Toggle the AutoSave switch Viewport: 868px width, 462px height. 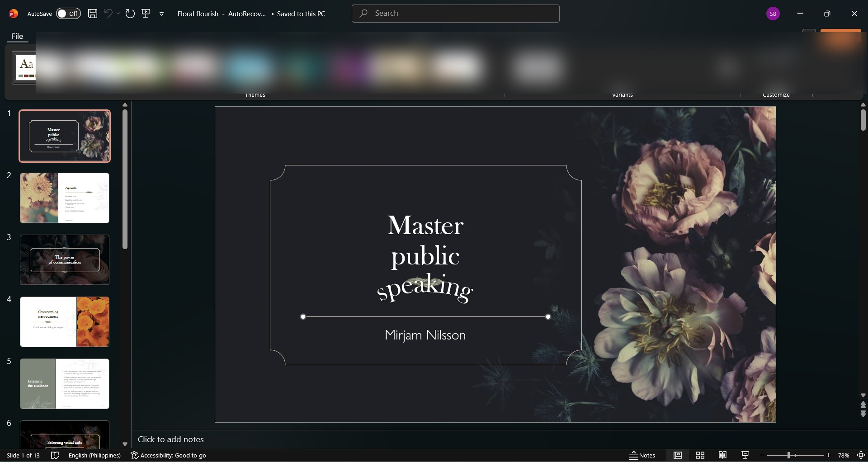point(68,14)
